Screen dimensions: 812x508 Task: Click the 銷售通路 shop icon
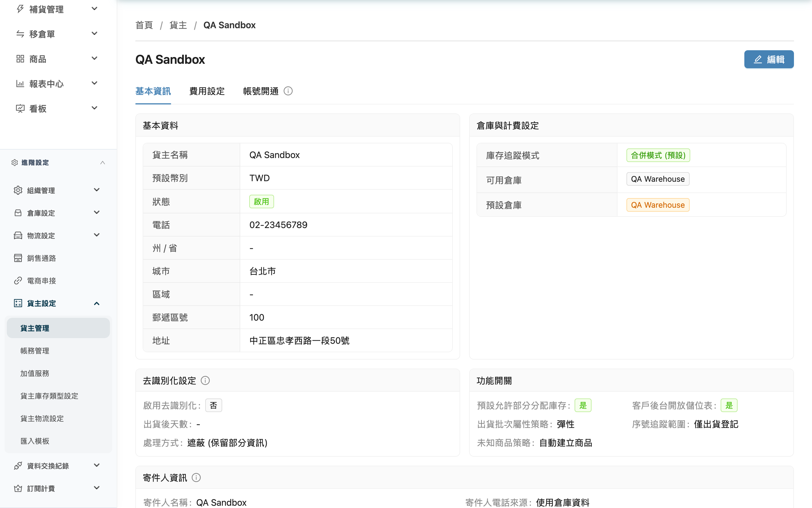[18, 258]
